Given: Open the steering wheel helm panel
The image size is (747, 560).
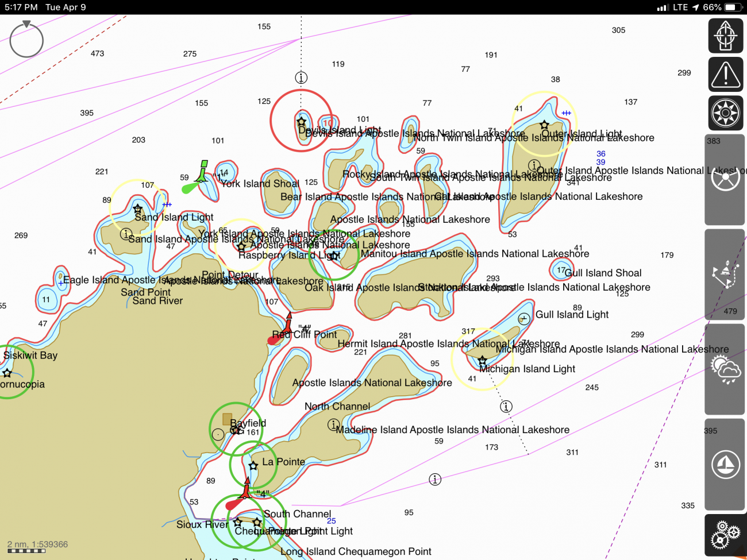Looking at the screenshot, I should pyautogui.click(x=725, y=180).
